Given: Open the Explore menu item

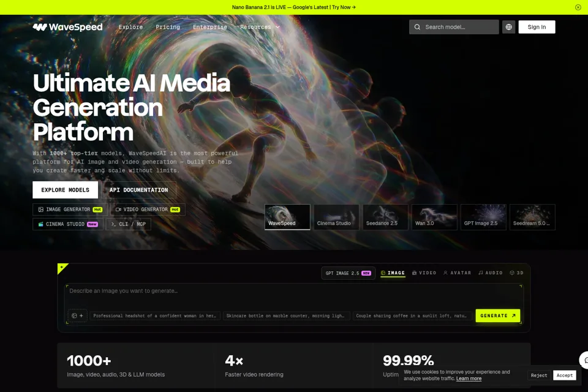Looking at the screenshot, I should pyautogui.click(x=130, y=27).
